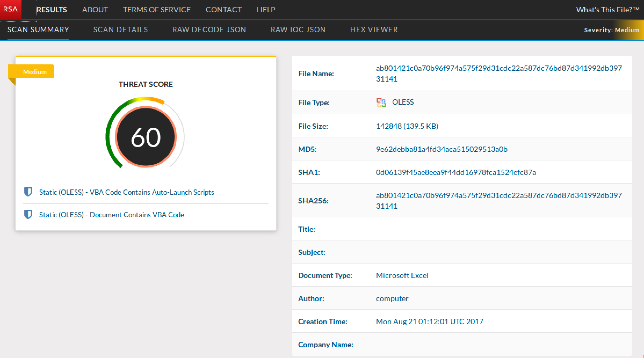Select the Scan Summary tab
This screenshot has height=358, width=644.
click(38, 30)
